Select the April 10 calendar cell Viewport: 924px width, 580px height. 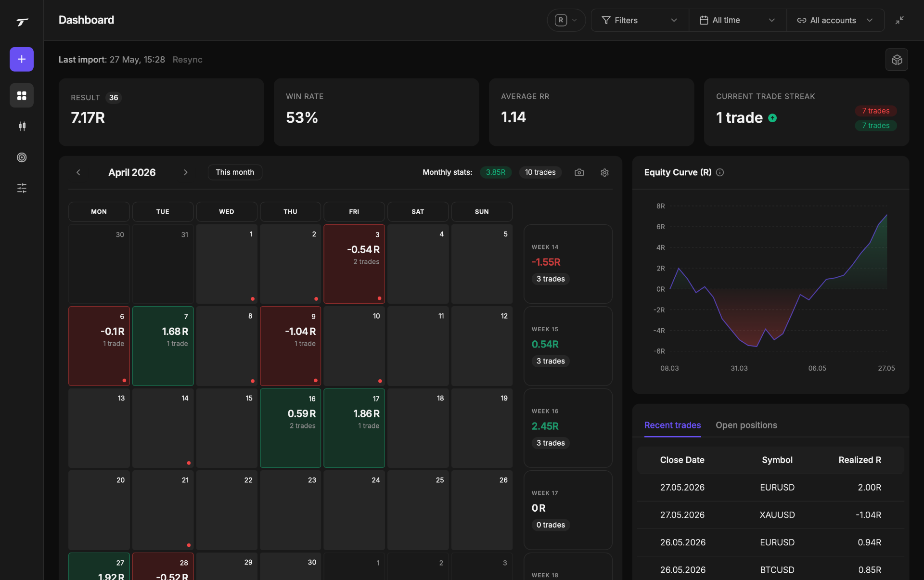[x=354, y=346]
